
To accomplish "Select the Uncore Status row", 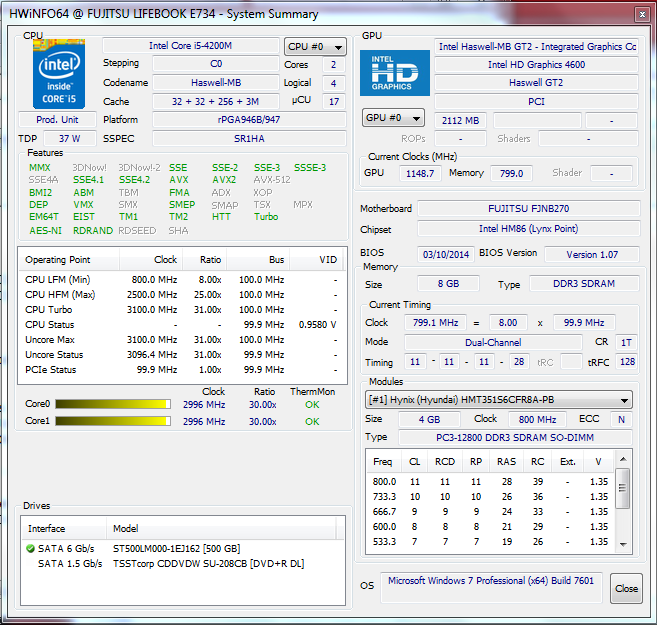I will pyautogui.click(x=182, y=355).
